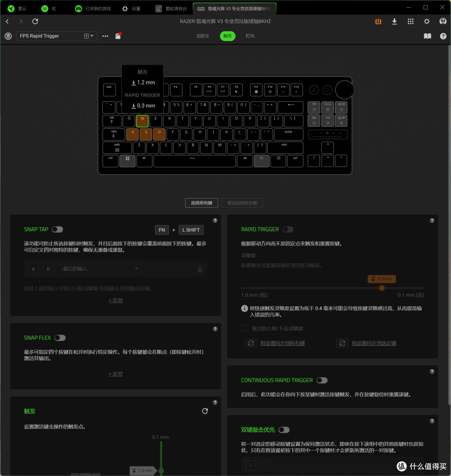Select the spacebar on keyboard diagram
451x476 pixels.
coord(195,160)
